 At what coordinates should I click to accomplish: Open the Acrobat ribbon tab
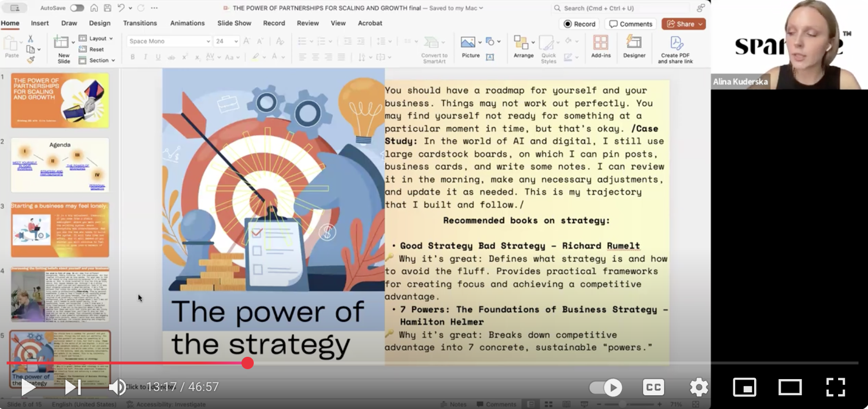370,23
